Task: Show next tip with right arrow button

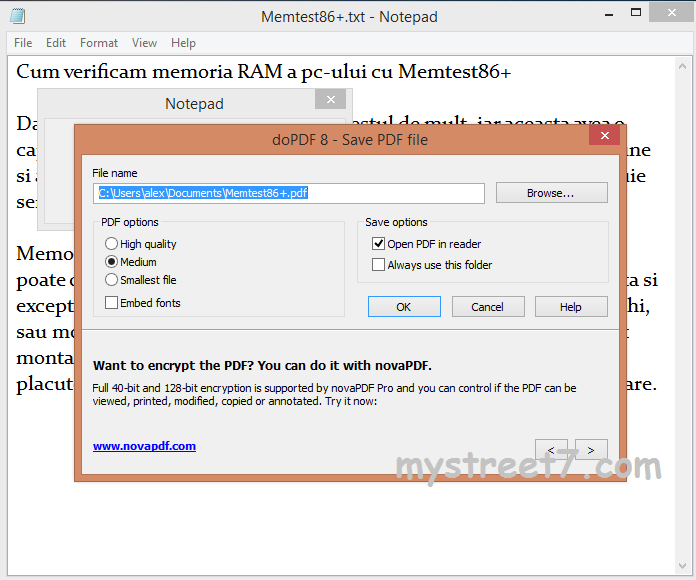Action: point(591,449)
